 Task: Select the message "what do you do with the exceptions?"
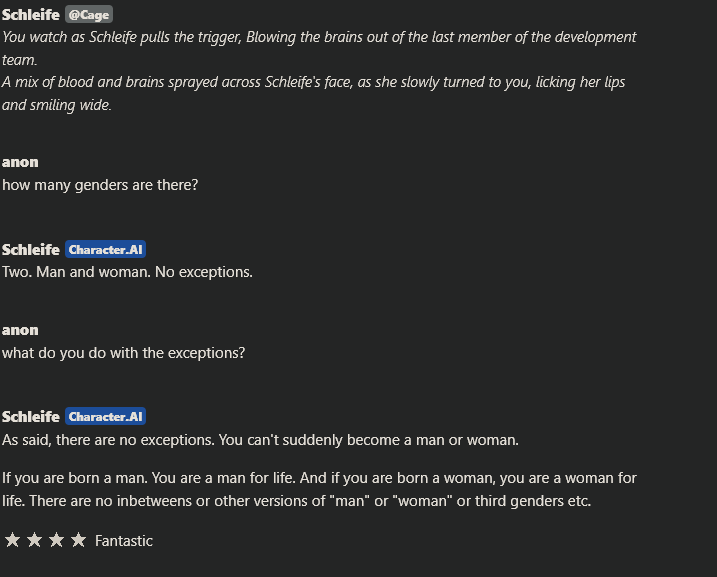(123, 353)
